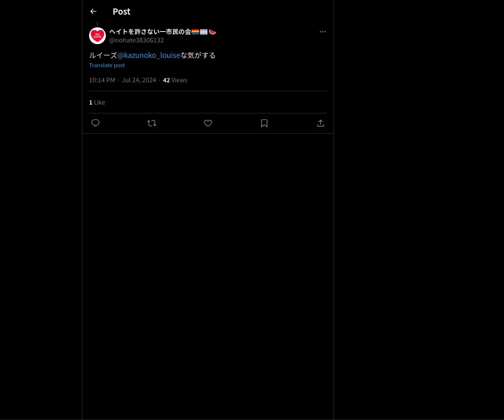Reply using the speech bubble icon
Image resolution: width=504 pixels, height=420 pixels.
95,123
